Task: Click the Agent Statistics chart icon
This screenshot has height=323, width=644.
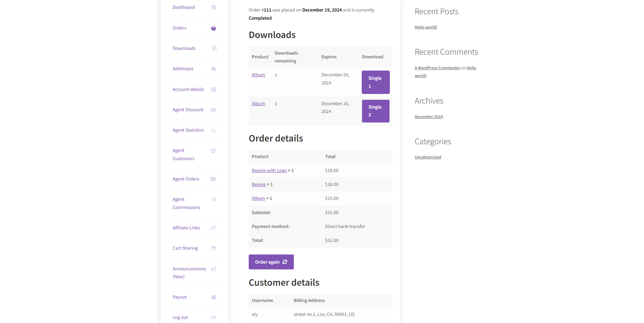Action: pos(213,130)
